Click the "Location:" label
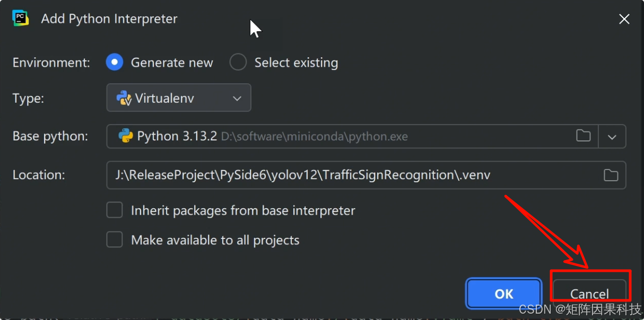This screenshot has width=644, height=320. (39, 175)
